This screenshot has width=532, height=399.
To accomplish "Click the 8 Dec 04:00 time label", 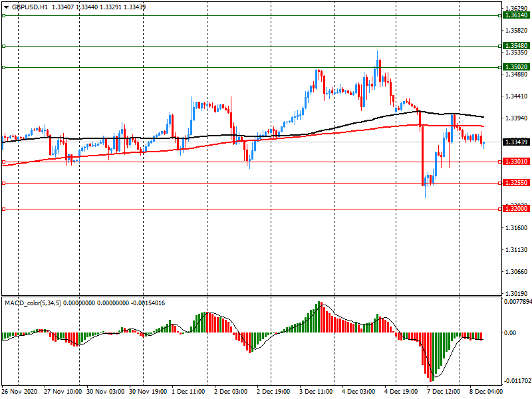I will click(485, 392).
